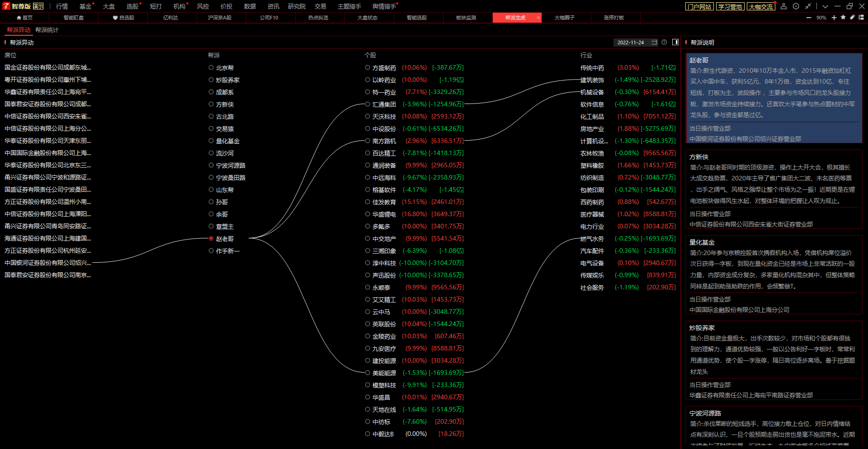Open the 赵老哥 description card
Screen dimensions: 868x449
tap(774, 98)
